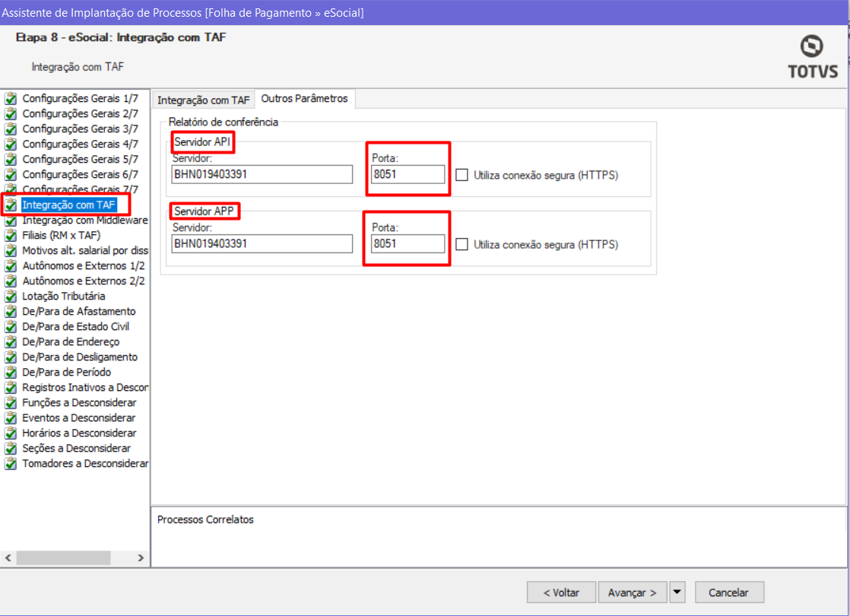Click checkmark icon beside Autônomos e Externos 1/2

pos(11,265)
